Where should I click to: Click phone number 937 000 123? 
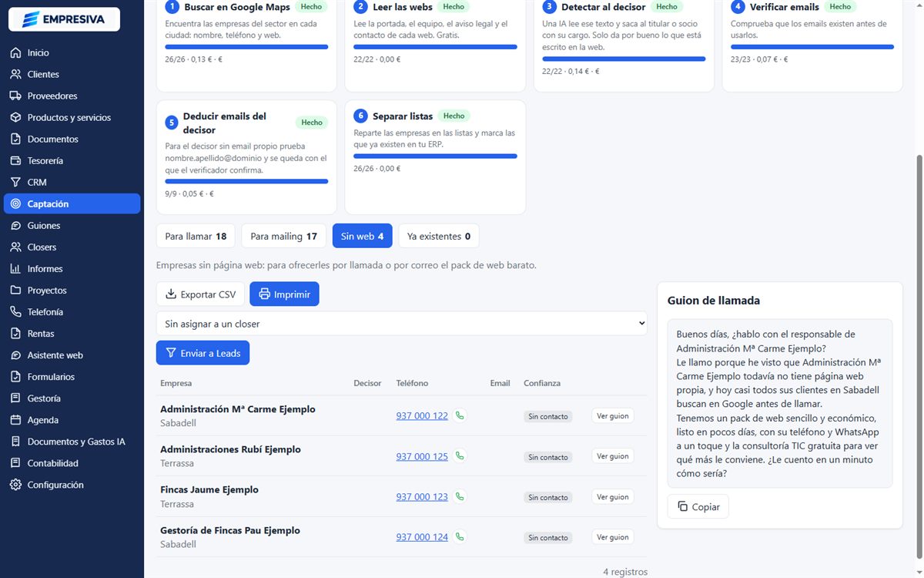pos(422,496)
